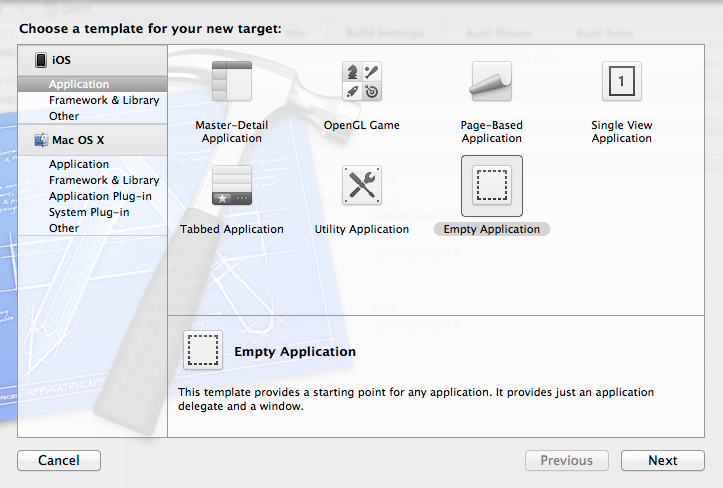The height and width of the screenshot is (488, 723).
Task: Choose the OpenGL Game template icon
Action: point(362,81)
